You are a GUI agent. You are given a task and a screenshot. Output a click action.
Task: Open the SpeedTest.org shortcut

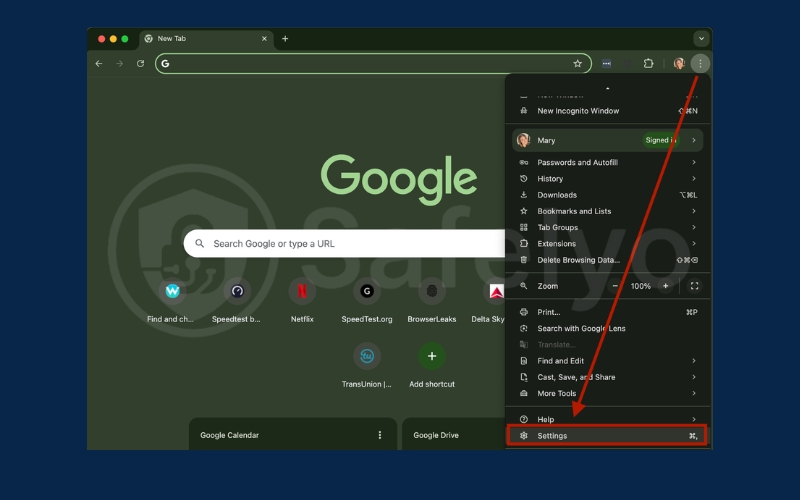tap(367, 301)
